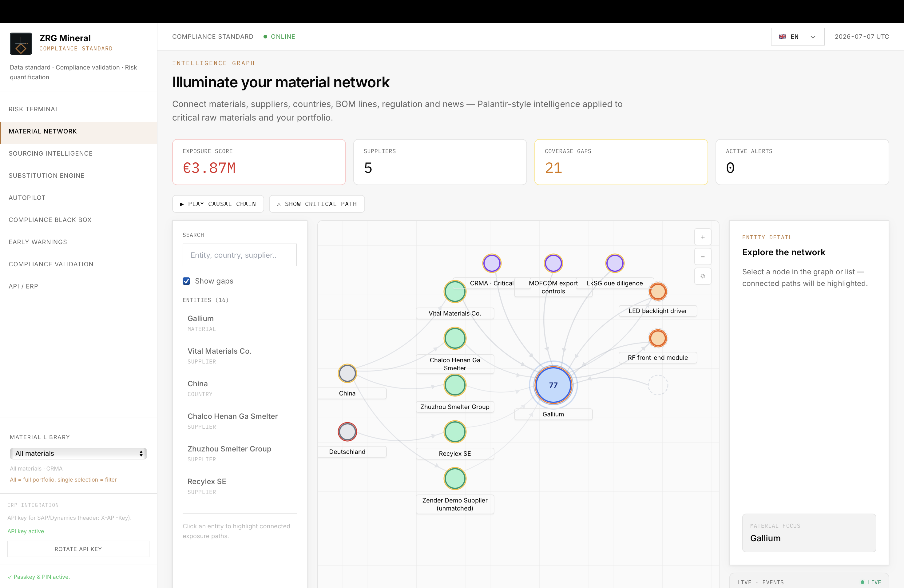Select the Zhuzhou Smelter Group node
Image resolution: width=904 pixels, height=588 pixels.
click(x=455, y=385)
